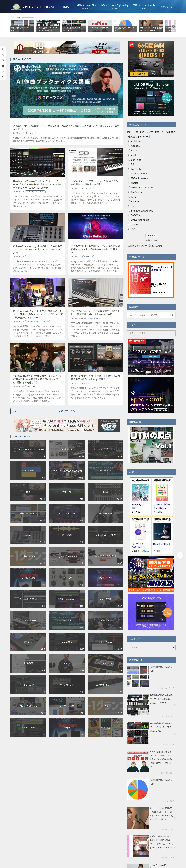The image size is (186, 868).
Task: Go to HOME in the top navigation
Action: 66,7
